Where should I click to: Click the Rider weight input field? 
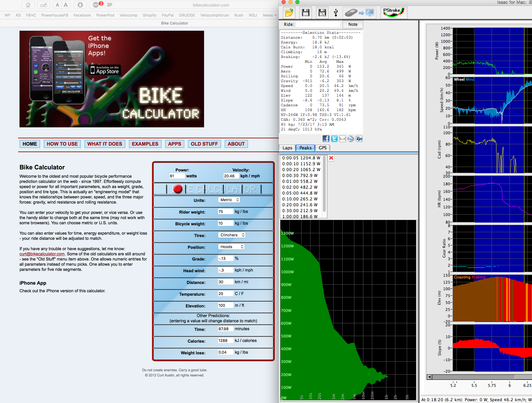(226, 212)
